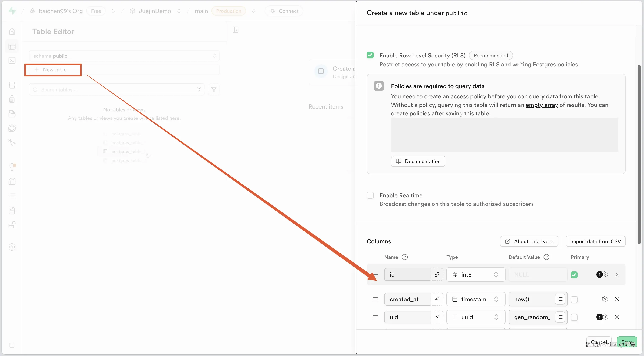644x356 pixels.
Task: Open default value suggestions for now() field
Action: tap(560, 299)
